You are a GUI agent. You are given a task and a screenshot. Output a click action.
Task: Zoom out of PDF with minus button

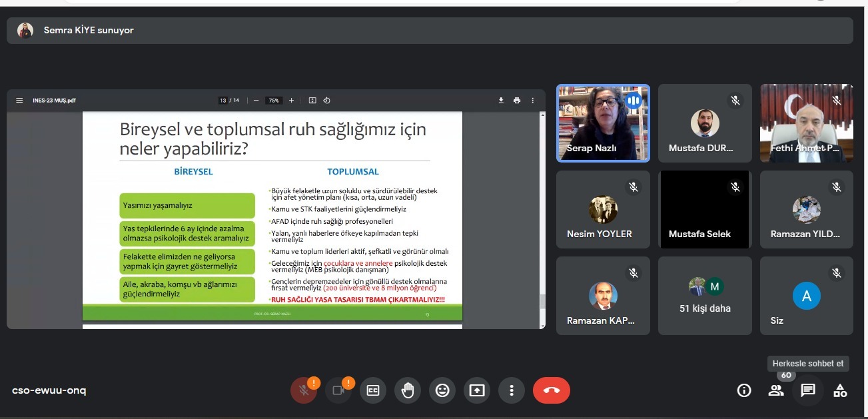[x=256, y=101]
